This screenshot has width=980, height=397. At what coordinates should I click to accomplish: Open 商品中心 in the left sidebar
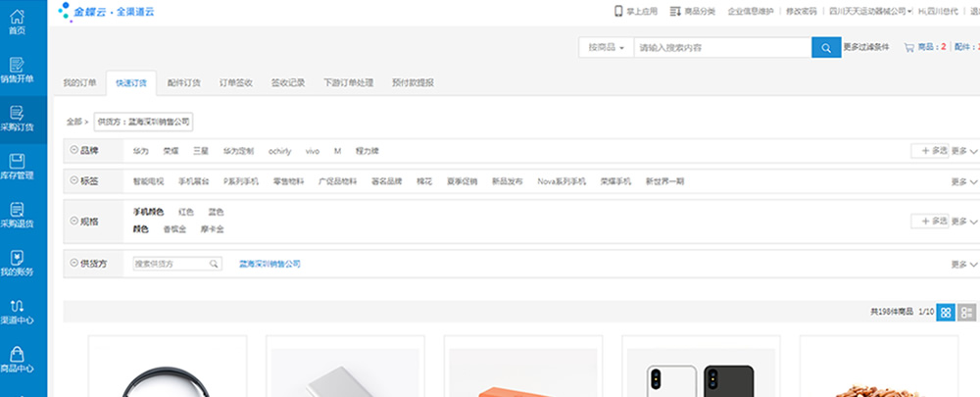point(18,360)
